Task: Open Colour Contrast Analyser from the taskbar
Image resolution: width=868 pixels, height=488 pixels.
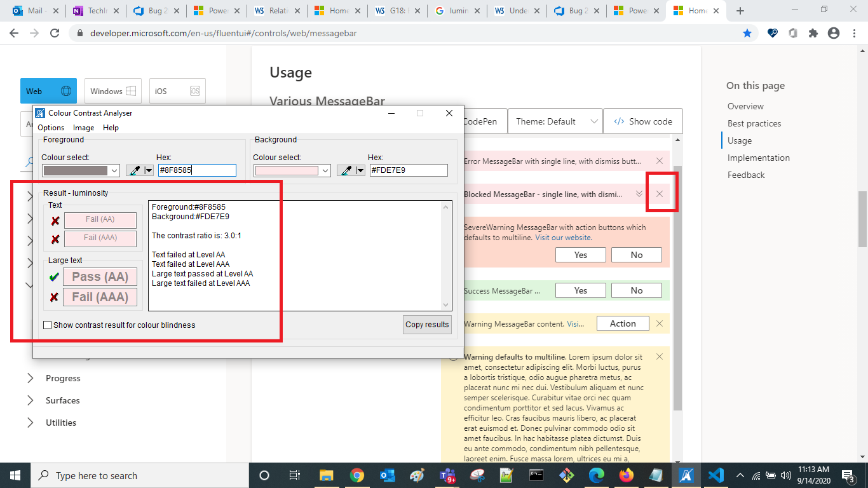Action: pos(686,475)
